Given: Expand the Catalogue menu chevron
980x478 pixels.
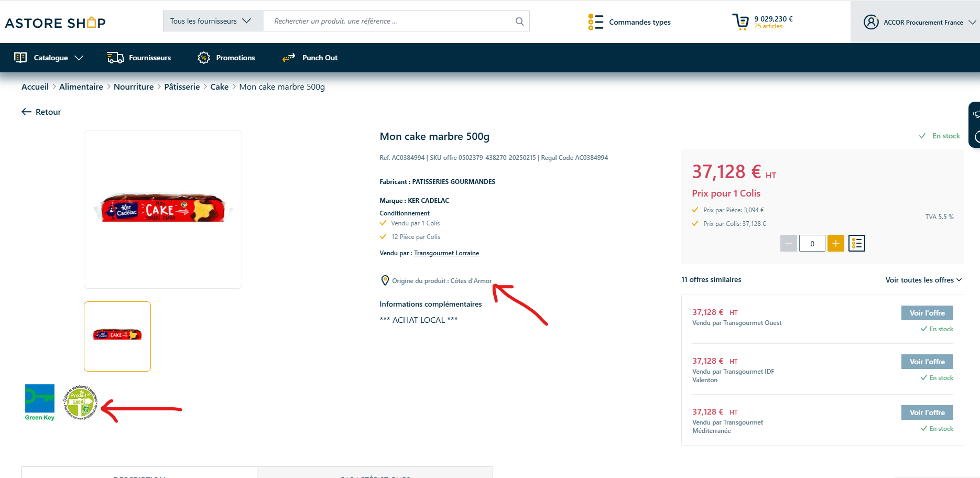Looking at the screenshot, I should tap(79, 58).
